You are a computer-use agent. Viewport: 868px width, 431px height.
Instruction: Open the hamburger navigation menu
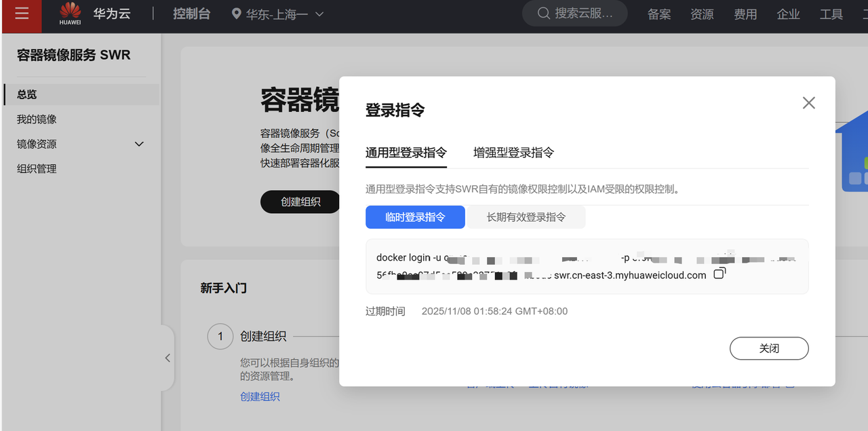click(x=22, y=14)
